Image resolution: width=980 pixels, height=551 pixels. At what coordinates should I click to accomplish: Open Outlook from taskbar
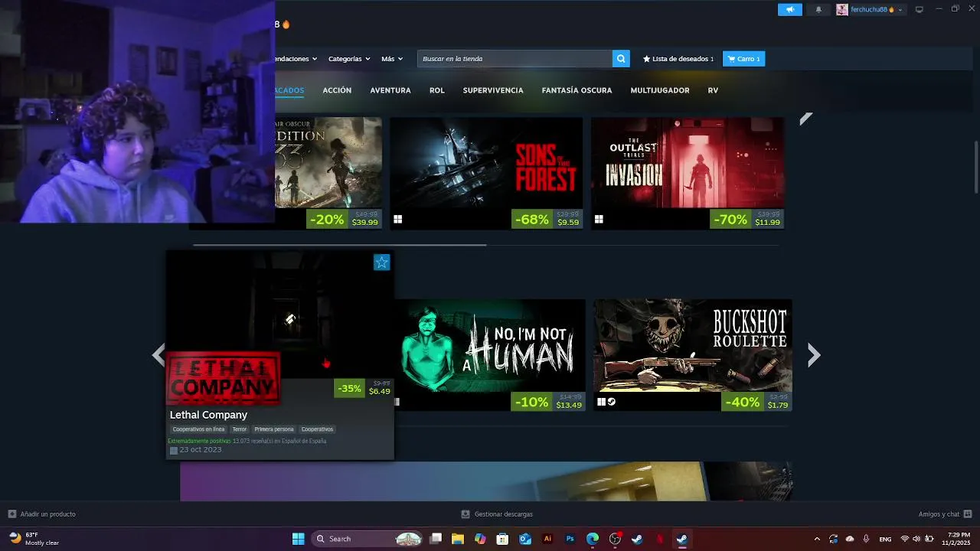tap(525, 539)
